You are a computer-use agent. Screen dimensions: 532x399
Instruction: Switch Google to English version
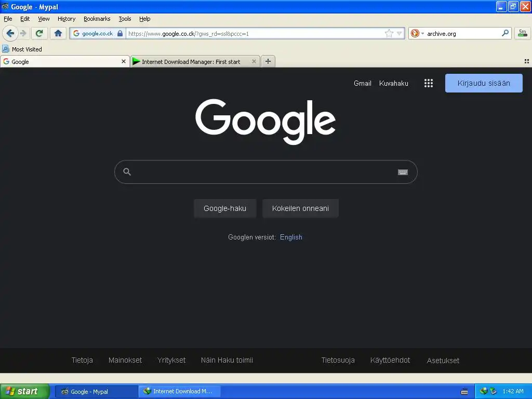coord(291,237)
